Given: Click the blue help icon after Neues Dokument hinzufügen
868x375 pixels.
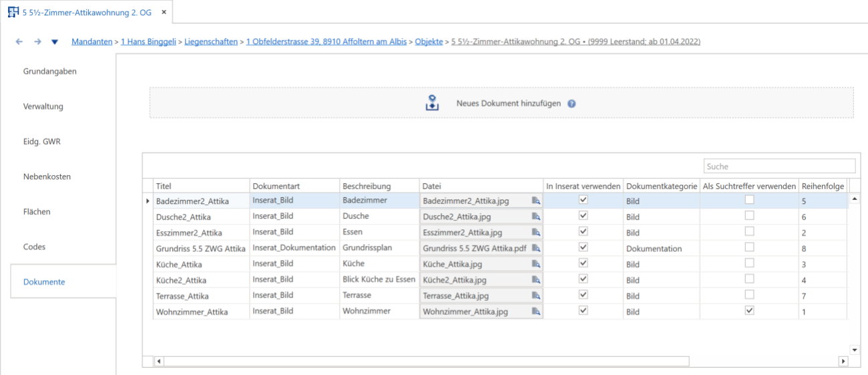Looking at the screenshot, I should pyautogui.click(x=572, y=104).
